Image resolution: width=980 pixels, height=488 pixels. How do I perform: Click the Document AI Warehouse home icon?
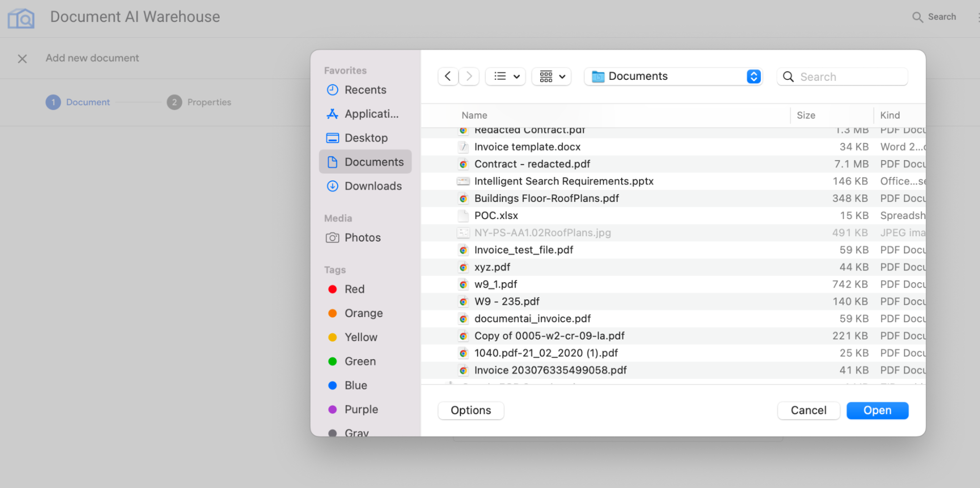point(21,18)
